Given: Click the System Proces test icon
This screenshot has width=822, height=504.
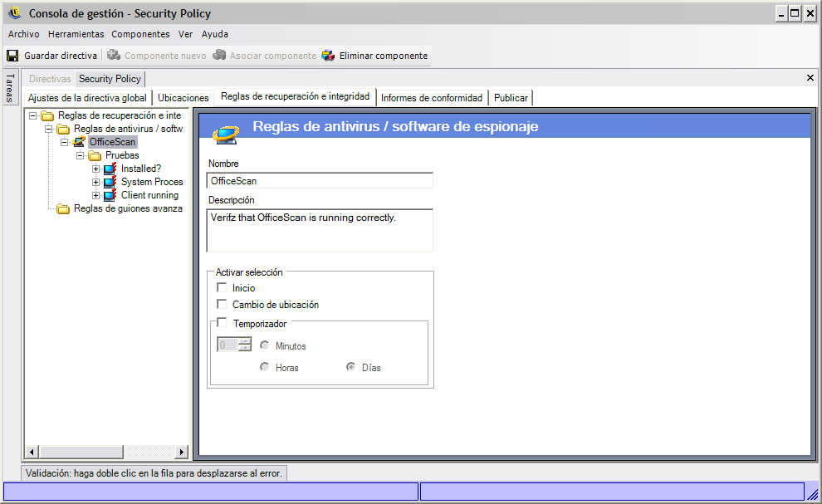Looking at the screenshot, I should click(110, 182).
